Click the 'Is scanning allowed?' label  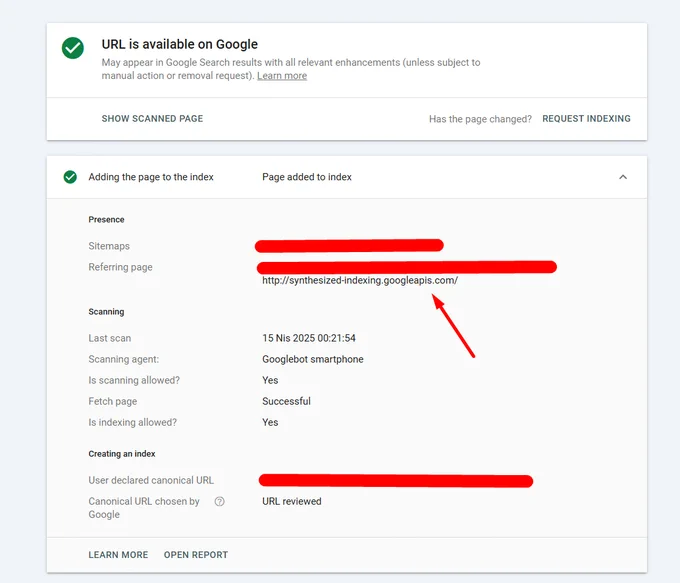tap(134, 380)
